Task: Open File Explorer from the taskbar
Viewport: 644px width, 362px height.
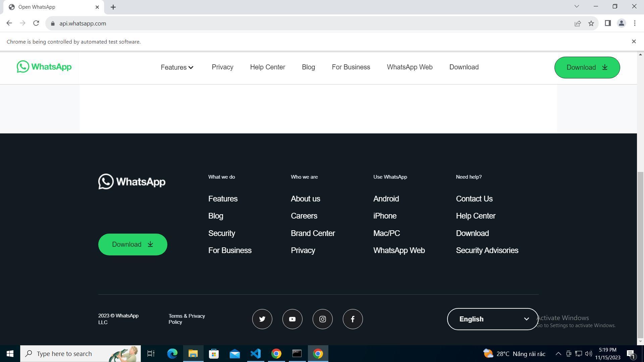Action: (x=193, y=354)
